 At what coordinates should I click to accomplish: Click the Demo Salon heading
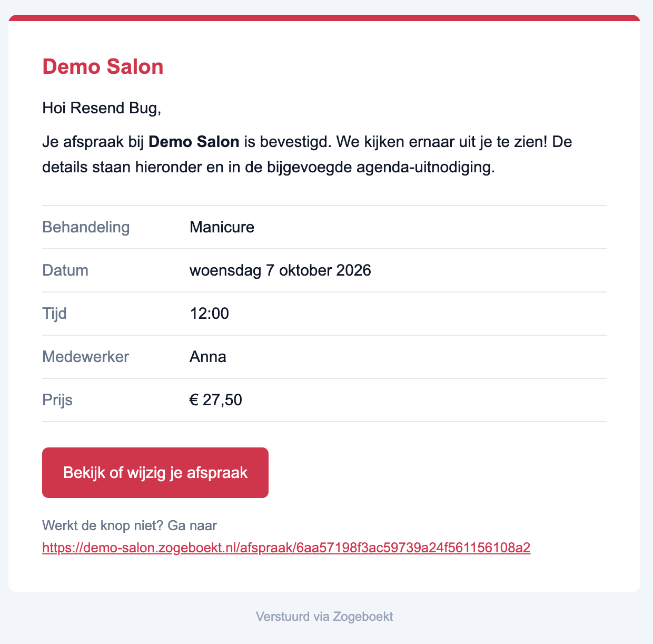point(103,67)
